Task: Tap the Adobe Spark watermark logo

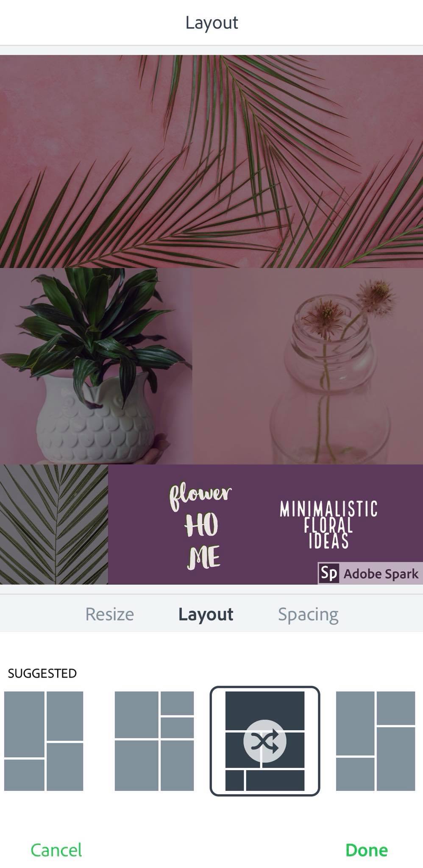Action: pyautogui.click(x=370, y=573)
